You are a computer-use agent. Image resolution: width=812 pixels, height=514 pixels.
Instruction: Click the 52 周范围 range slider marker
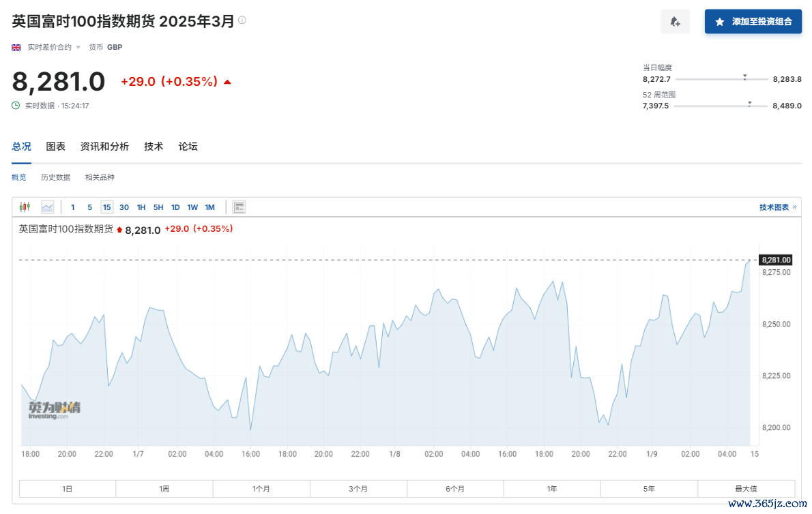click(x=749, y=104)
